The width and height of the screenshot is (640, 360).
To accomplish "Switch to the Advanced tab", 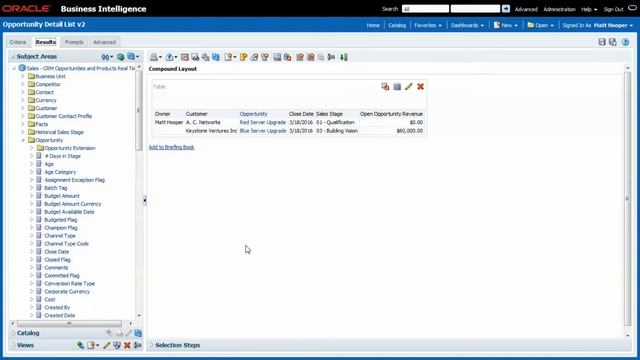I will pyautogui.click(x=104, y=42).
